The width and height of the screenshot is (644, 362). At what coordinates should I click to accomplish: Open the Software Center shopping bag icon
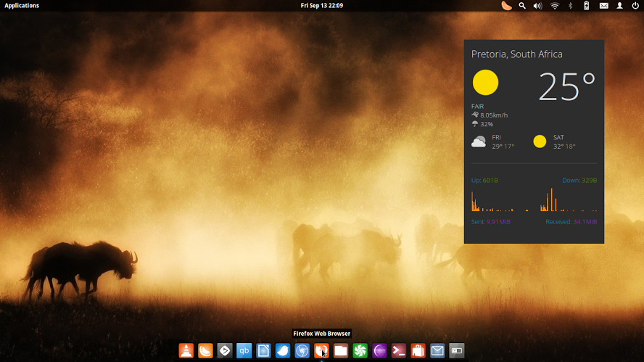(x=418, y=350)
